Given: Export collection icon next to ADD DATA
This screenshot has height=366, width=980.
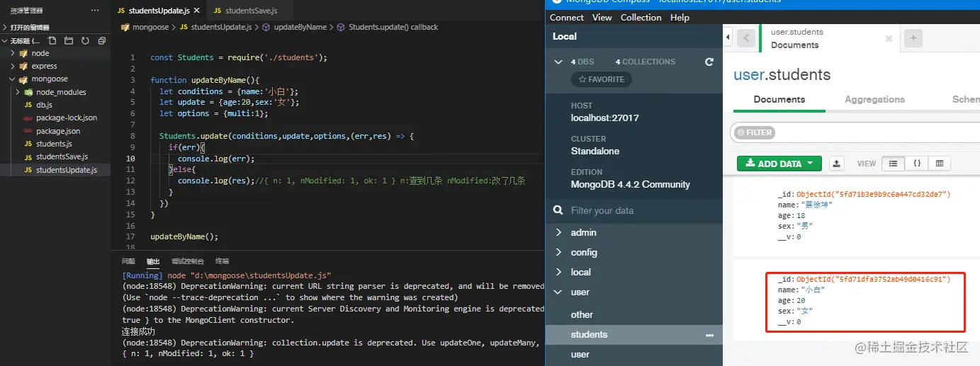Looking at the screenshot, I should click(837, 164).
